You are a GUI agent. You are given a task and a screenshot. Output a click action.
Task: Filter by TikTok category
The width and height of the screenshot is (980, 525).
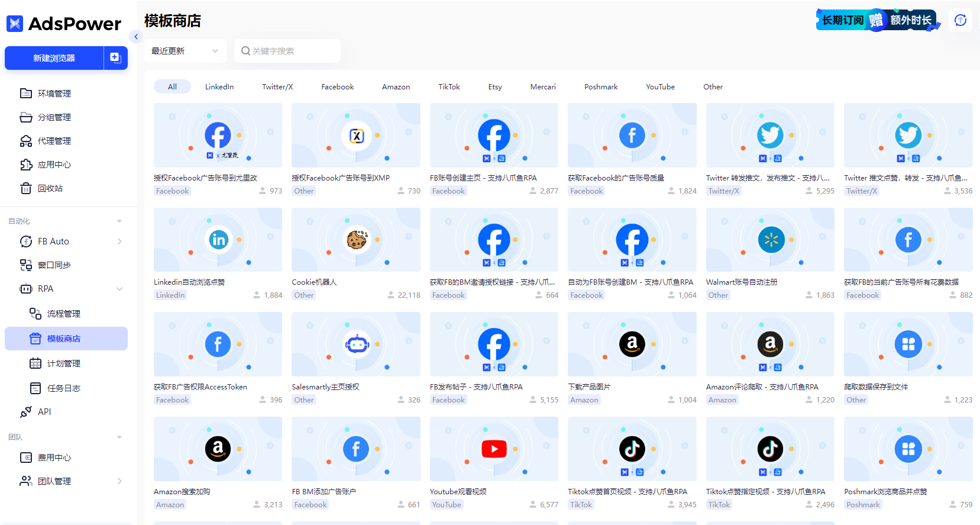tap(449, 86)
